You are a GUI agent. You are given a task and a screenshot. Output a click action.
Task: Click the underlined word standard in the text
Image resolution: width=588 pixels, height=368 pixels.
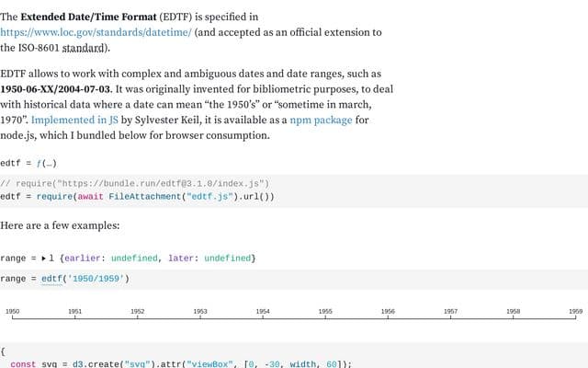83,48
